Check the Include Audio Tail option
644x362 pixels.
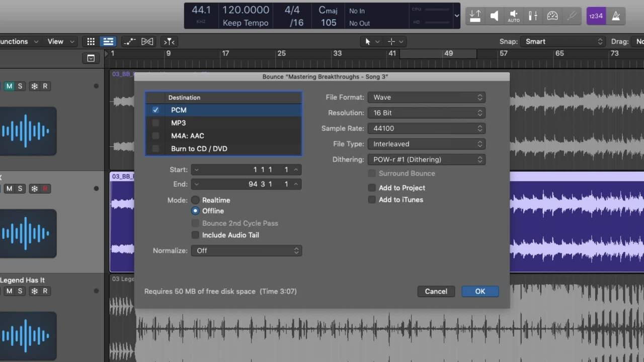[x=195, y=235]
